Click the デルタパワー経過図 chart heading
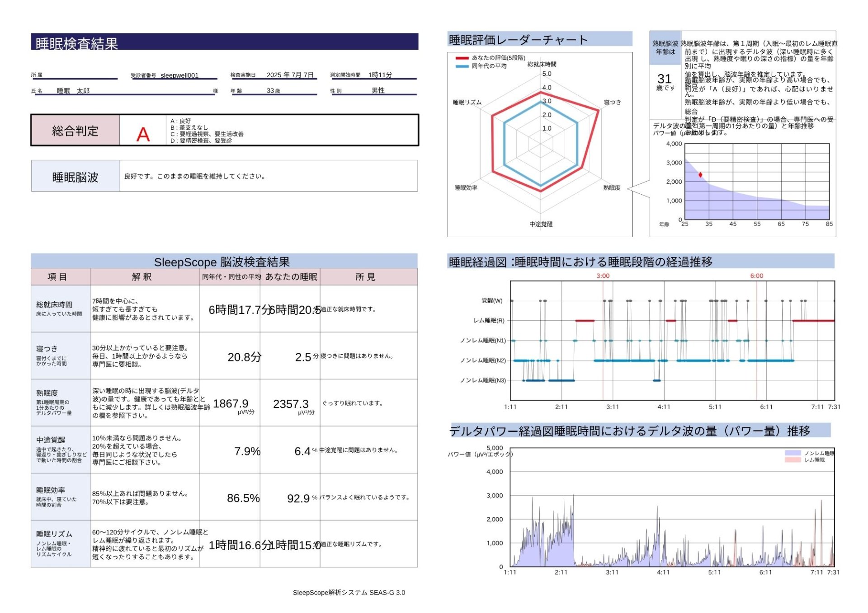Viewport: 868px width, 613px height. [640, 431]
